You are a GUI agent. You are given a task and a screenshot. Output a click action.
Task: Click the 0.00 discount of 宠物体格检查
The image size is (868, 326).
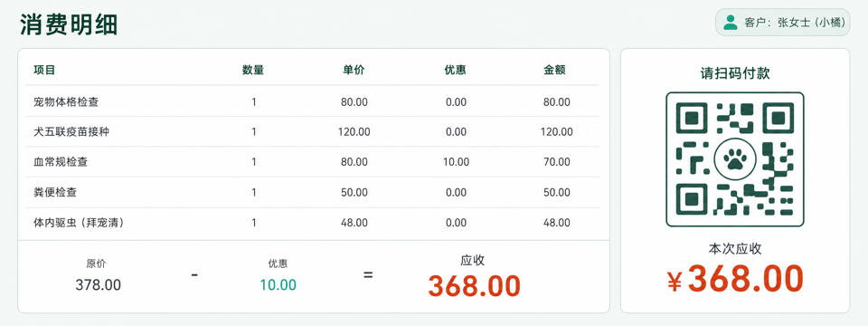(456, 102)
